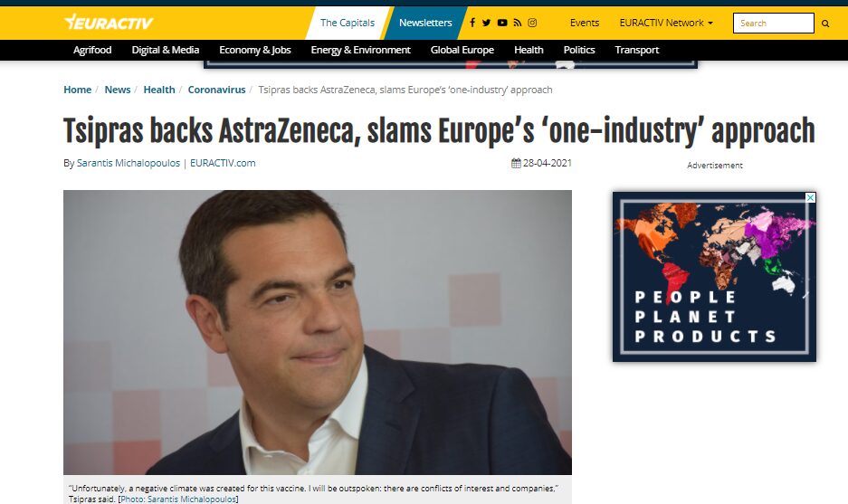Click the Tsipras article photo
Image resolution: width=848 pixels, height=504 pixels.
(318, 332)
